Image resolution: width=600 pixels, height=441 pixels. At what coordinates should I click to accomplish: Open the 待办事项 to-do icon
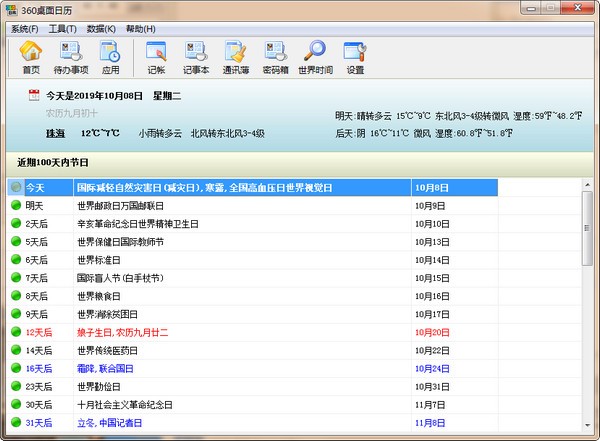pyautogui.click(x=70, y=57)
